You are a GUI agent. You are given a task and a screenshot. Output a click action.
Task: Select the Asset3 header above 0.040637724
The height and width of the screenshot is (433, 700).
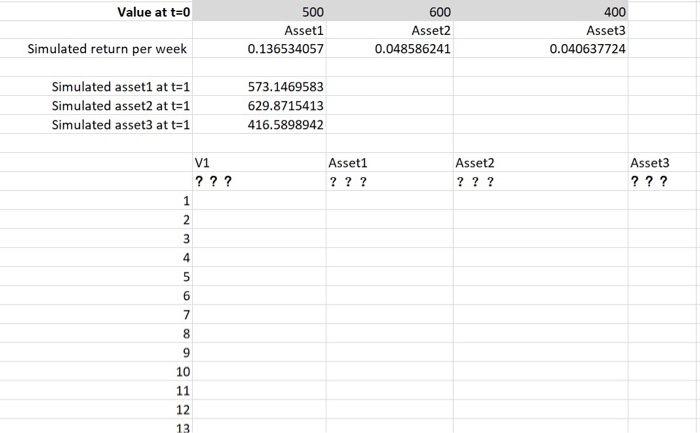point(541,30)
